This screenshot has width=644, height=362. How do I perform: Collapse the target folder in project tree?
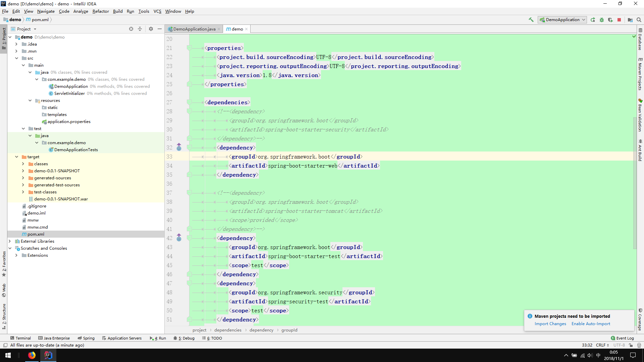tap(16, 157)
